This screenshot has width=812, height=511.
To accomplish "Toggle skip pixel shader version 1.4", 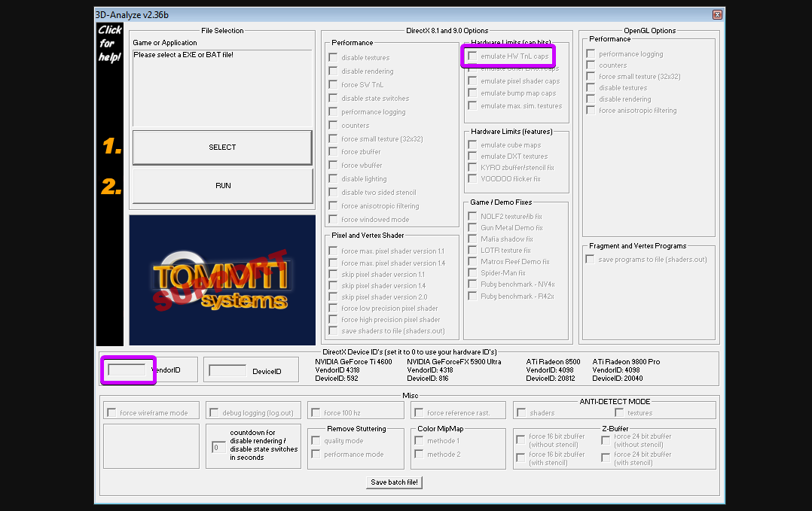I will 333,285.
